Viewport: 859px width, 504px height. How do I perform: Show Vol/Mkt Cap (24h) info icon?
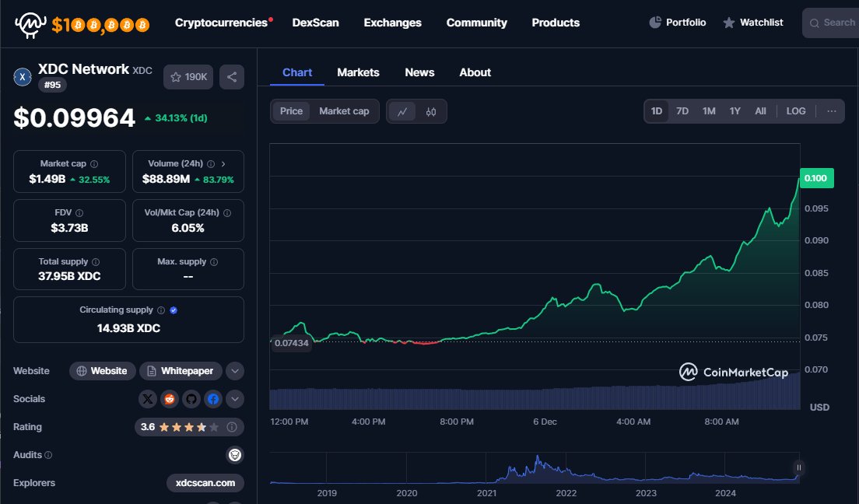227,212
